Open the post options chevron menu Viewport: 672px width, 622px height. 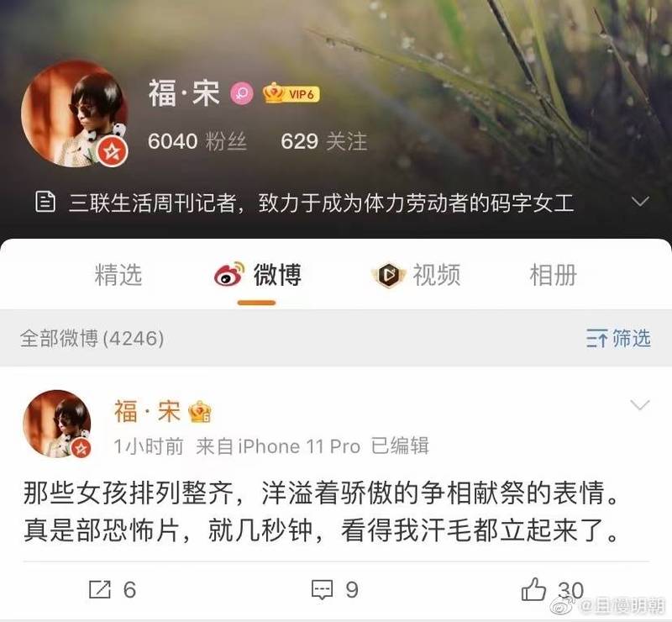coord(640,404)
